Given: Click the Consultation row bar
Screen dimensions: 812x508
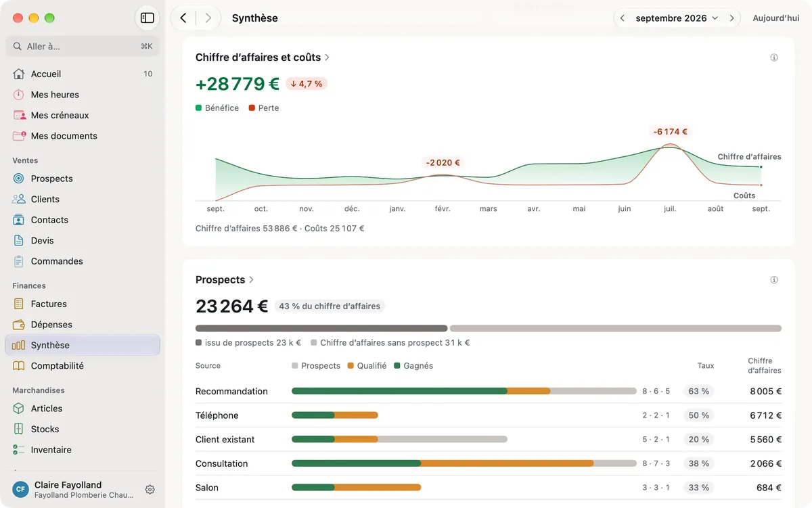Looking at the screenshot, I should click(464, 463).
